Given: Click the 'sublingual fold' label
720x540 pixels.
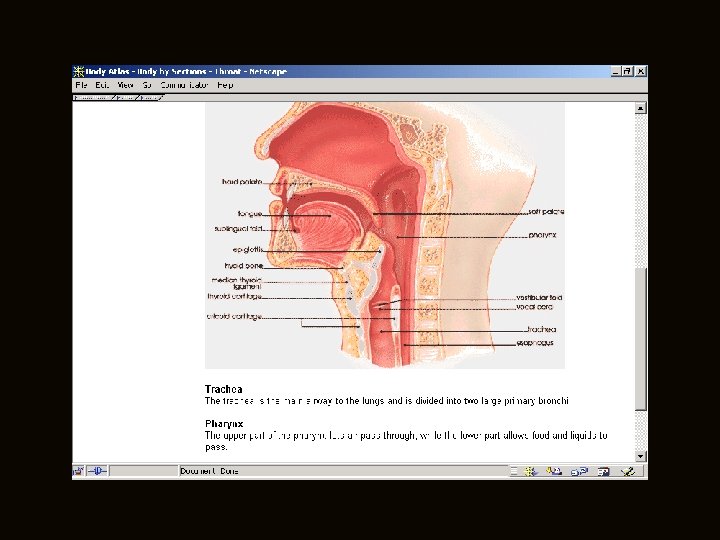Looking at the screenshot, I should [238, 229].
